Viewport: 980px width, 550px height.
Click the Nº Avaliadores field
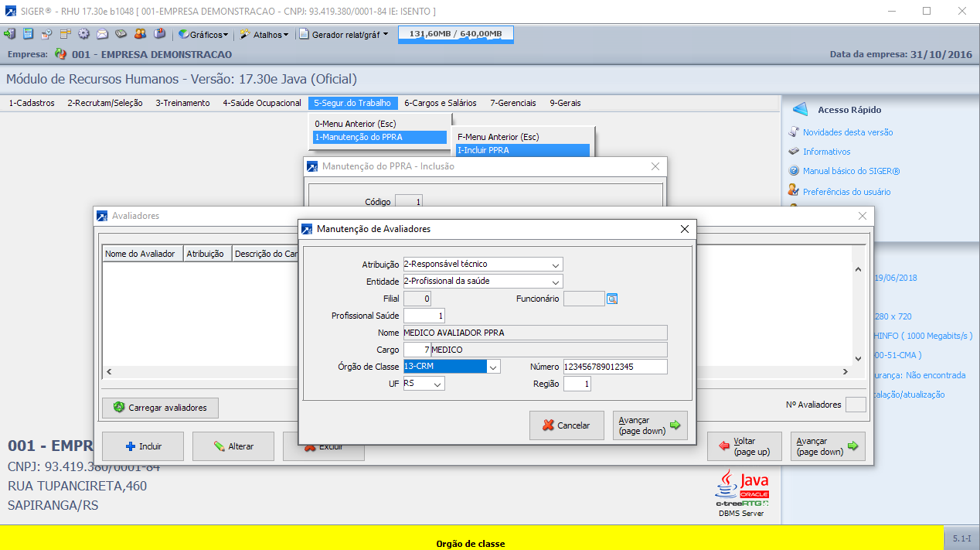(x=856, y=405)
